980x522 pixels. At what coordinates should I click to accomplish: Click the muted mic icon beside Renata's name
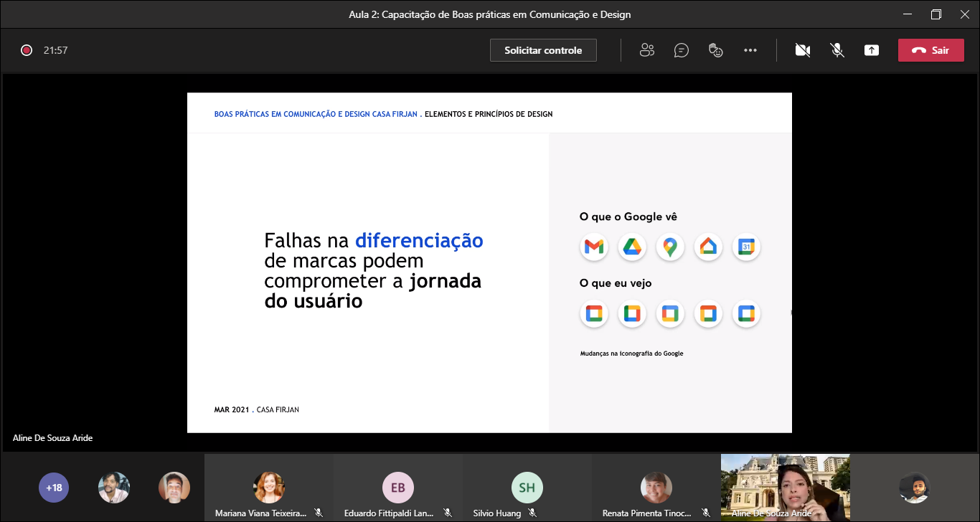[x=706, y=513]
